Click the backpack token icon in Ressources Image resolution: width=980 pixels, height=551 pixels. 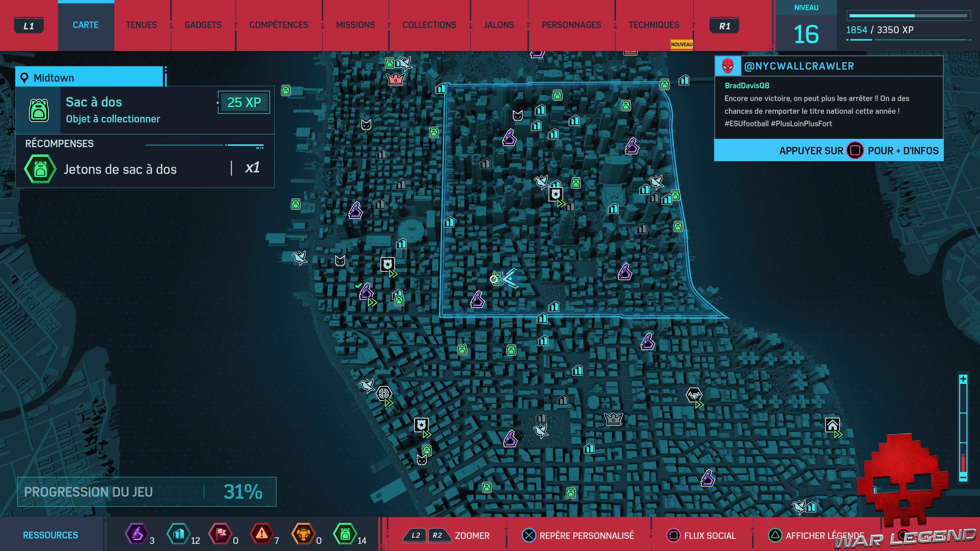click(345, 534)
